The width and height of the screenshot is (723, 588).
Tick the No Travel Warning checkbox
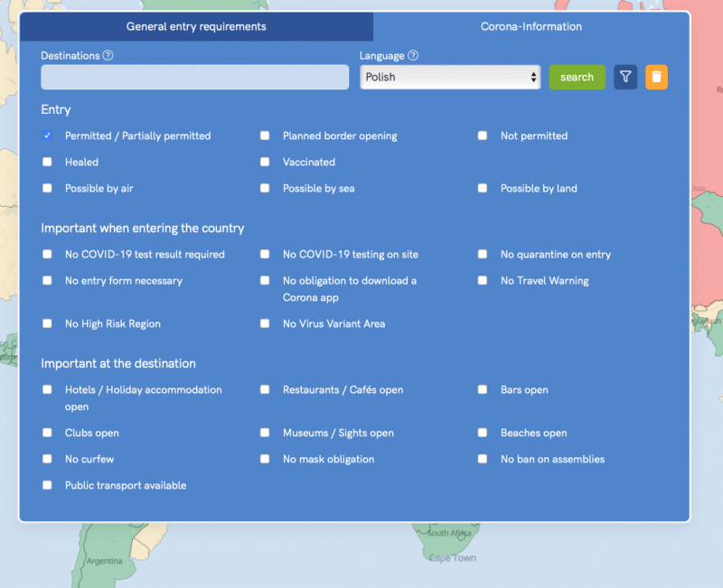tap(483, 281)
